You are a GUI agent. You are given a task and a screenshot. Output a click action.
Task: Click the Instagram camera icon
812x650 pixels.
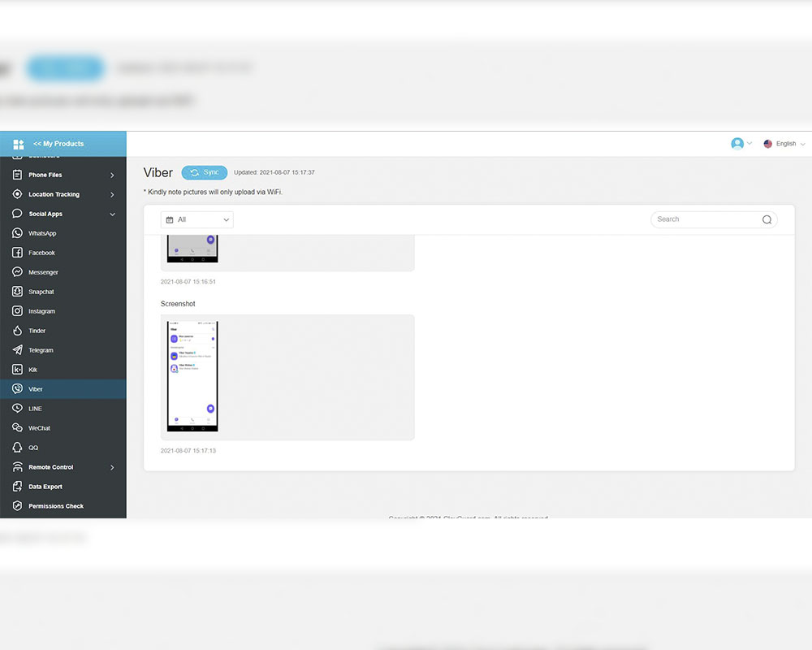click(x=17, y=311)
